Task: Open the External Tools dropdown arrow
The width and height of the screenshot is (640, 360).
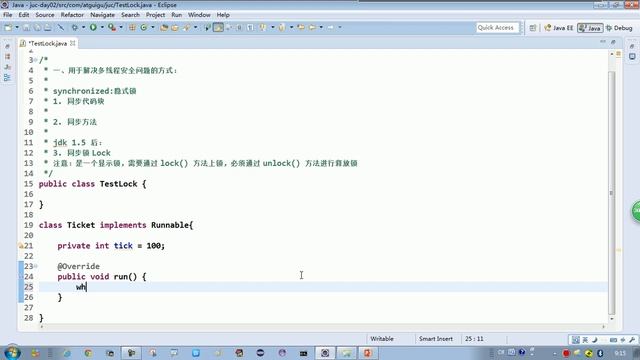Action: click(121, 27)
